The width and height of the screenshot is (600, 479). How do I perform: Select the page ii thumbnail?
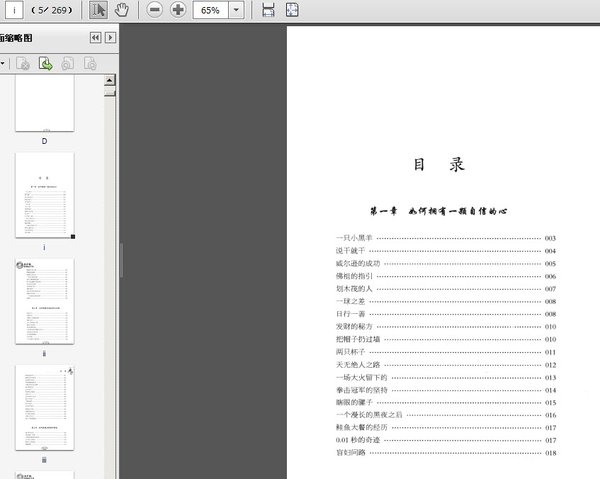click(44, 301)
